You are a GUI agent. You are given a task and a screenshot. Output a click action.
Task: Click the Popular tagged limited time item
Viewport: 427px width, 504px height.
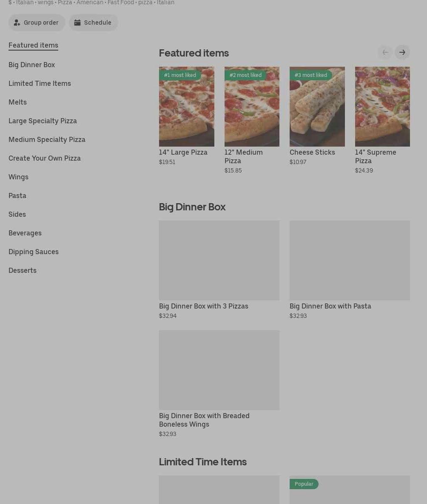pos(350,490)
